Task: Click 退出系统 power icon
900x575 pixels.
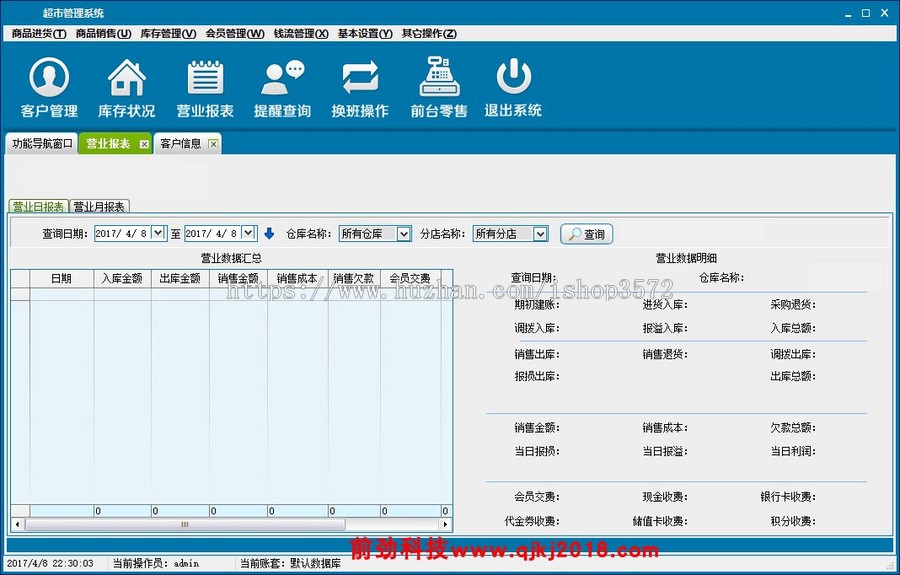Action: (513, 88)
